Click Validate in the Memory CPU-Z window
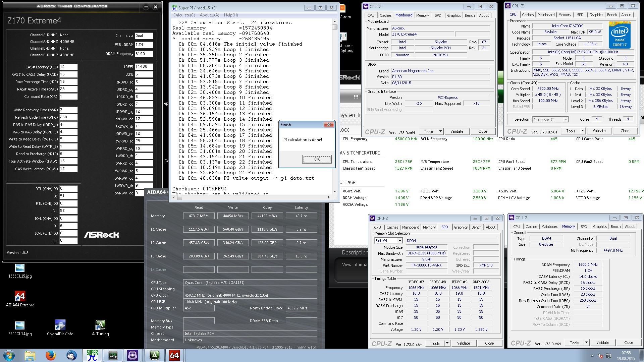Screen dimensions: 644x362 click(x=602, y=343)
